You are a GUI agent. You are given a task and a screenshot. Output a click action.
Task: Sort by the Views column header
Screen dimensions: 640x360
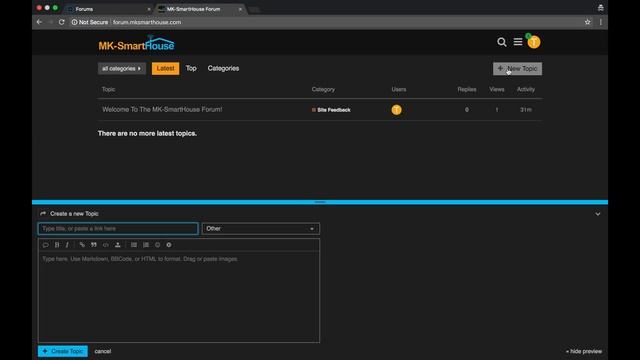coord(497,89)
